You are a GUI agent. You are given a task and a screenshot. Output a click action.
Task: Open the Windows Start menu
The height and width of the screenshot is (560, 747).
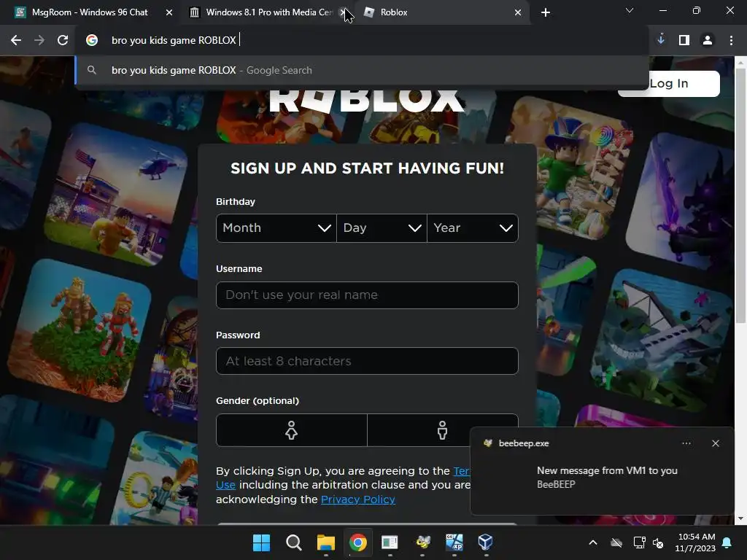pyautogui.click(x=261, y=542)
